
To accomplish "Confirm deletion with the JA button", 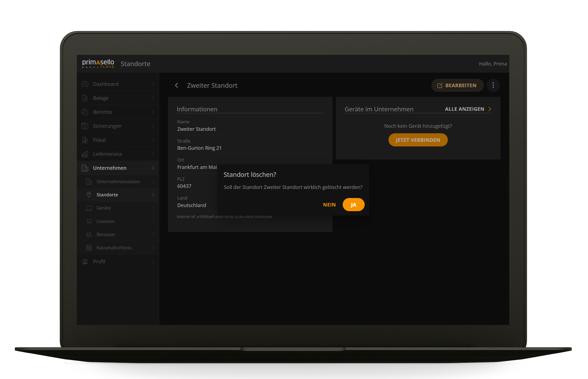I will pos(353,205).
